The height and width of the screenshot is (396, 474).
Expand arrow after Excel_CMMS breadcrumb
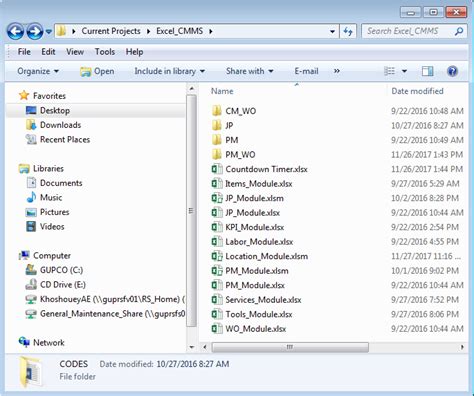point(211,31)
